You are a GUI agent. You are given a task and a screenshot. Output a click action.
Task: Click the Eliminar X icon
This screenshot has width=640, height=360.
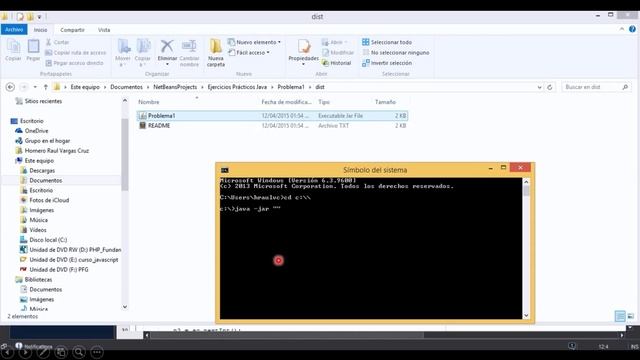[x=167, y=47]
